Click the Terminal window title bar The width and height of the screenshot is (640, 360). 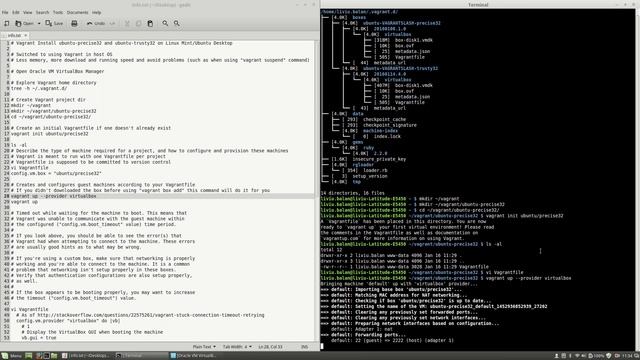pos(478,4)
